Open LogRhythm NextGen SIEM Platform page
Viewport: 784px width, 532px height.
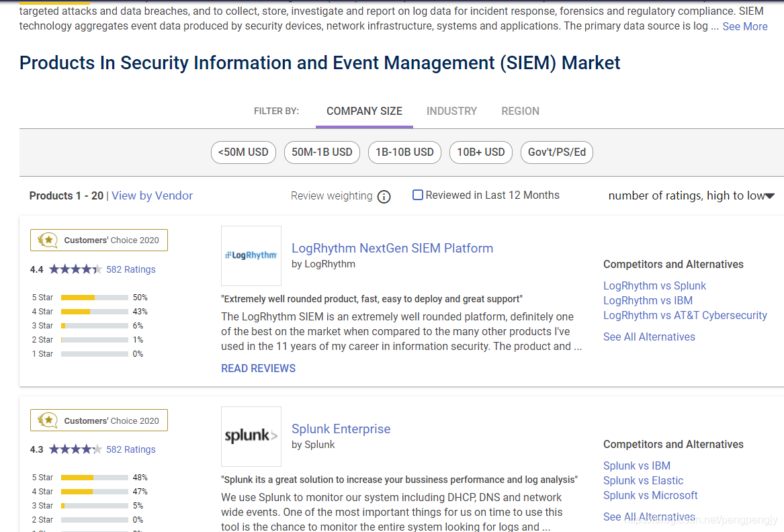point(392,248)
